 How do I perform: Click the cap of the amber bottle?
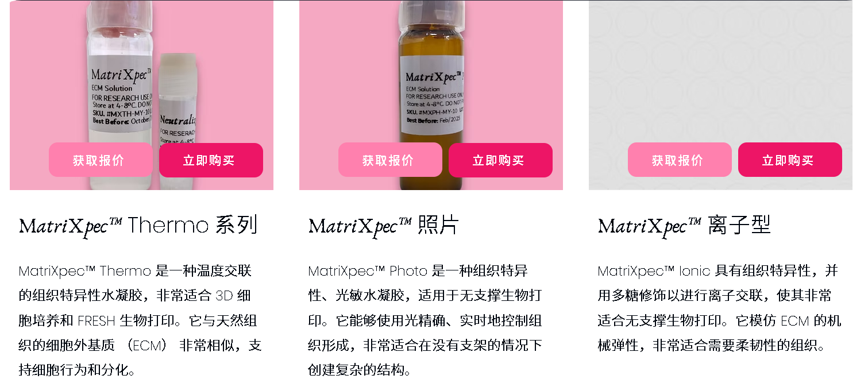click(x=431, y=11)
